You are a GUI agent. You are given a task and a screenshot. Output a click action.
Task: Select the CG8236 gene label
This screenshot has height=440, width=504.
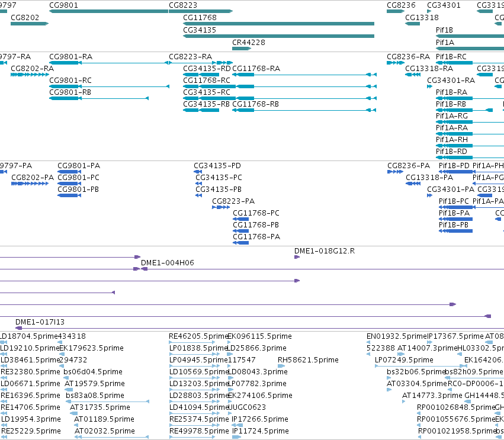[401, 5]
